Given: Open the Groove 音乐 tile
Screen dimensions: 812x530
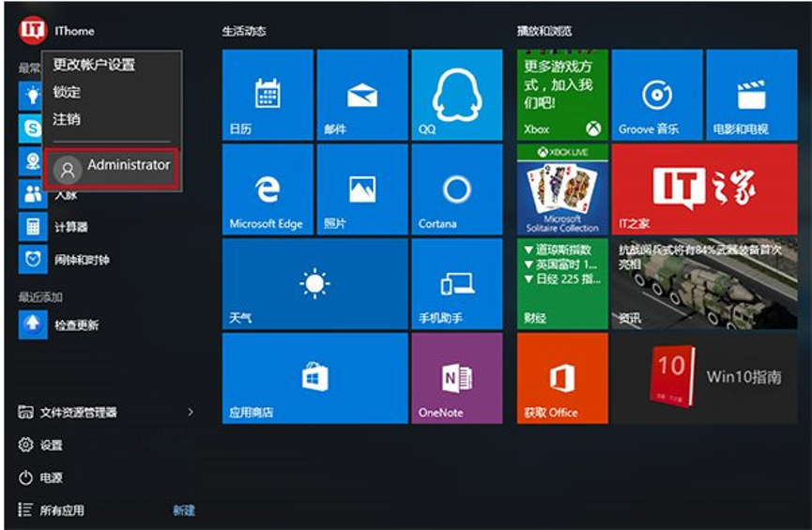Looking at the screenshot, I should click(x=656, y=94).
